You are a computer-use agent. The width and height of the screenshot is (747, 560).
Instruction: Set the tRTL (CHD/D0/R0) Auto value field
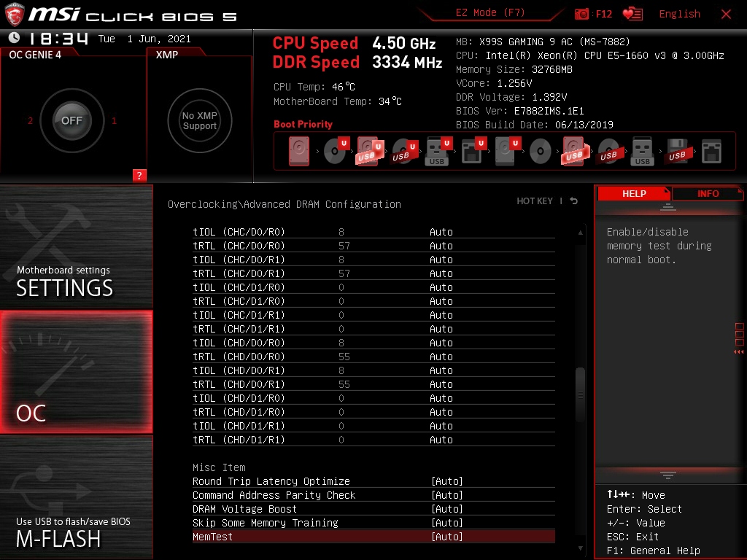coord(441,356)
